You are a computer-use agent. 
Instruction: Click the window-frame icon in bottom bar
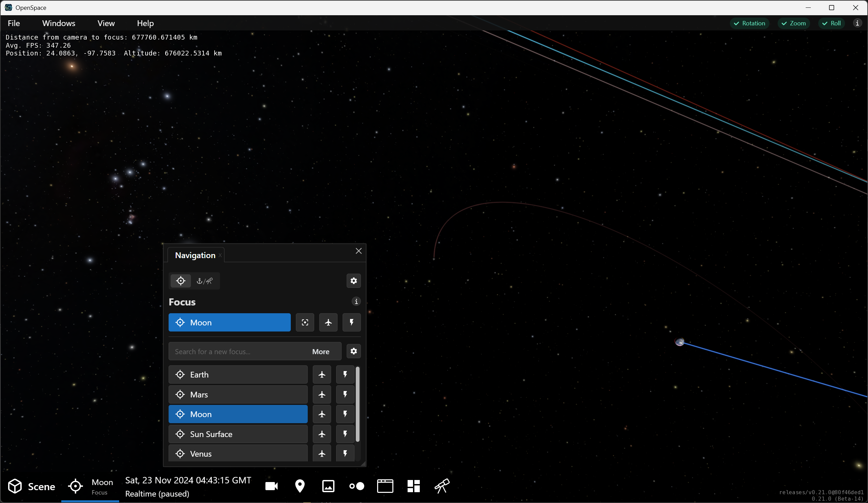[x=385, y=486]
